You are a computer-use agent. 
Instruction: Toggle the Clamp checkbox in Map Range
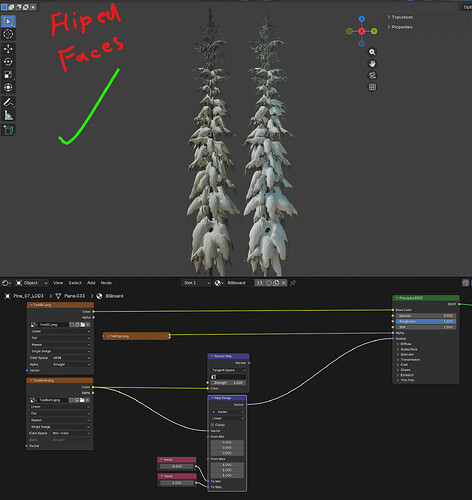pos(213,425)
